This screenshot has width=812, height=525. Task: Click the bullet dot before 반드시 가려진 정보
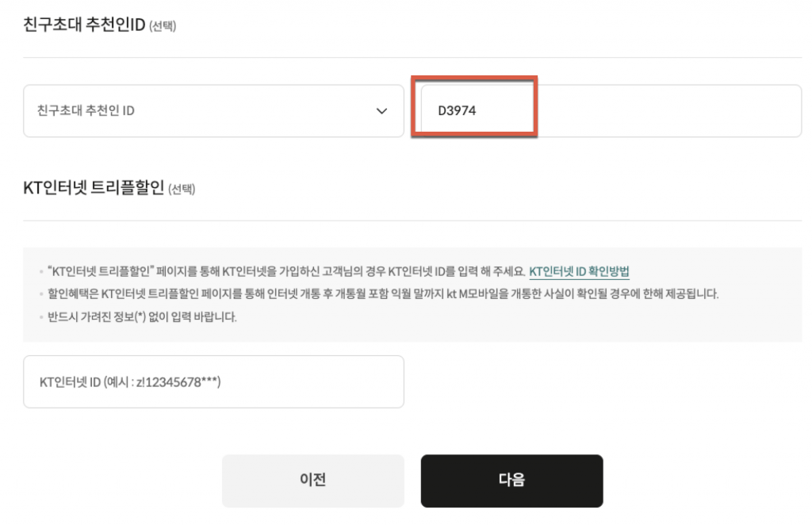pyautogui.click(x=41, y=317)
